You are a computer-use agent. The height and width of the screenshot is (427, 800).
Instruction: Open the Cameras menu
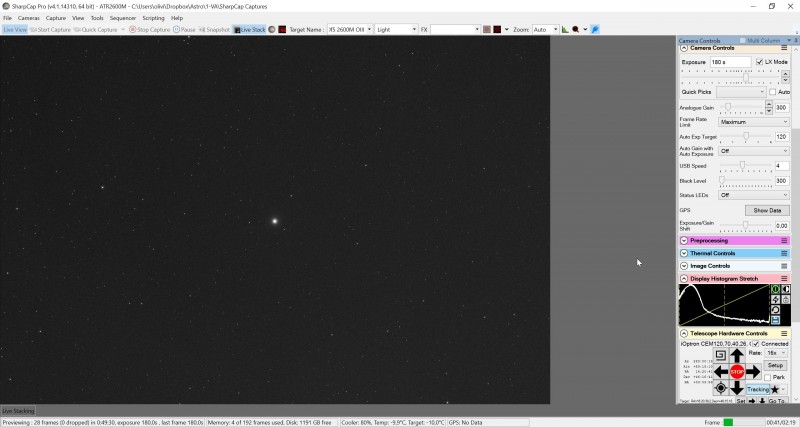click(x=29, y=18)
